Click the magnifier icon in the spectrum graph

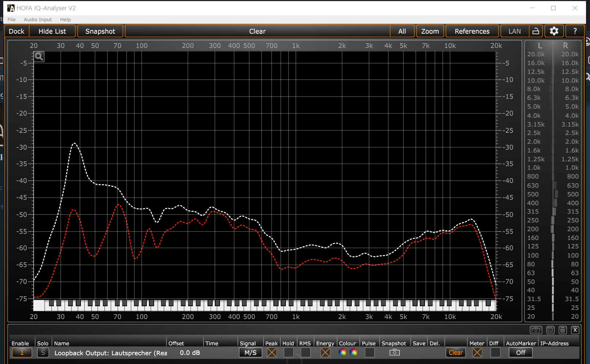click(x=39, y=57)
